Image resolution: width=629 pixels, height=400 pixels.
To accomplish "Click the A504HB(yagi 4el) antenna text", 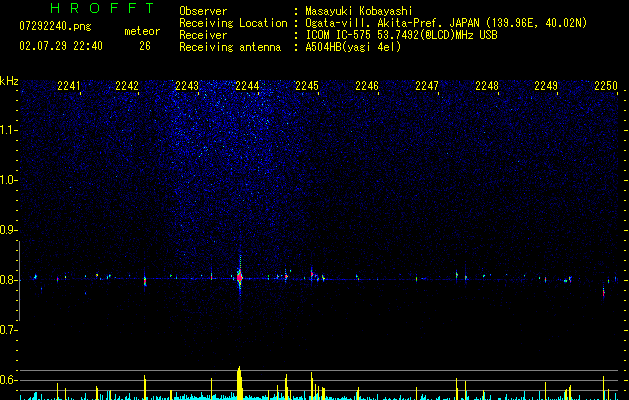I will 353,47.
